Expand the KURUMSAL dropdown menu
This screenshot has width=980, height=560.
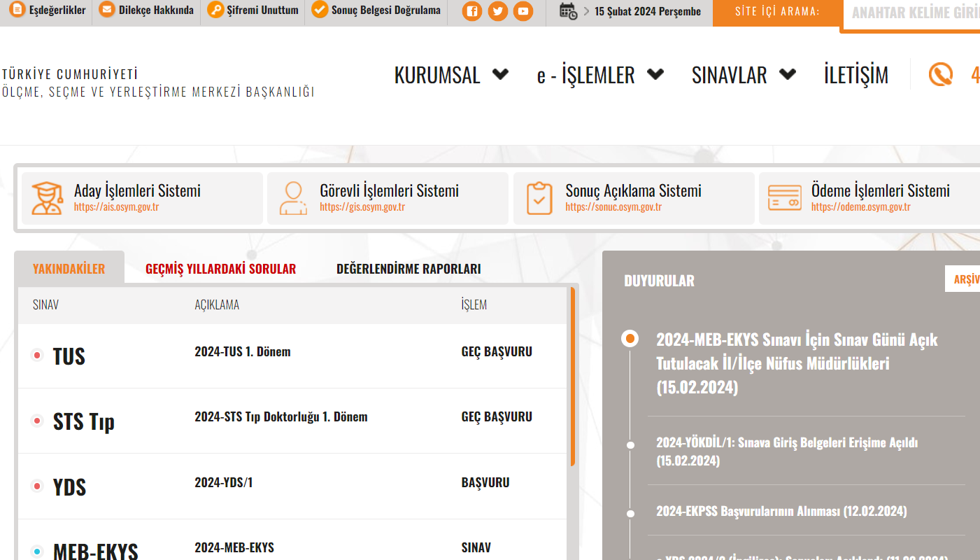[450, 75]
